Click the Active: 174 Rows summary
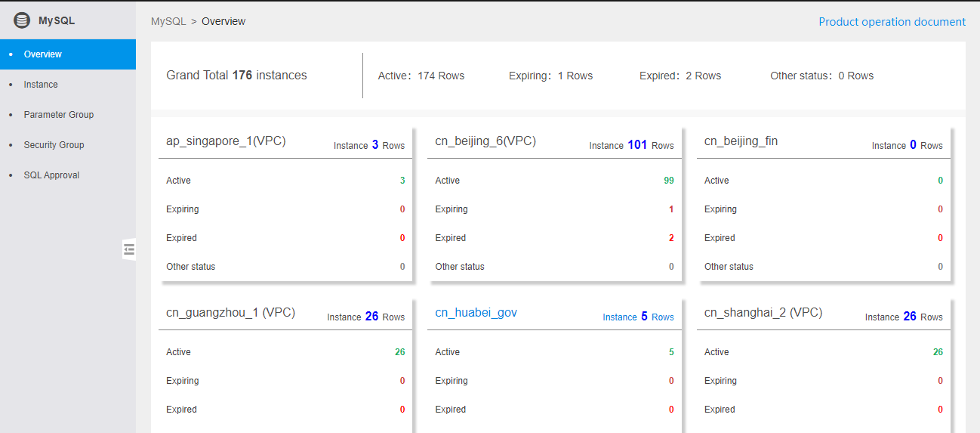The height and width of the screenshot is (433, 980). 421,76
